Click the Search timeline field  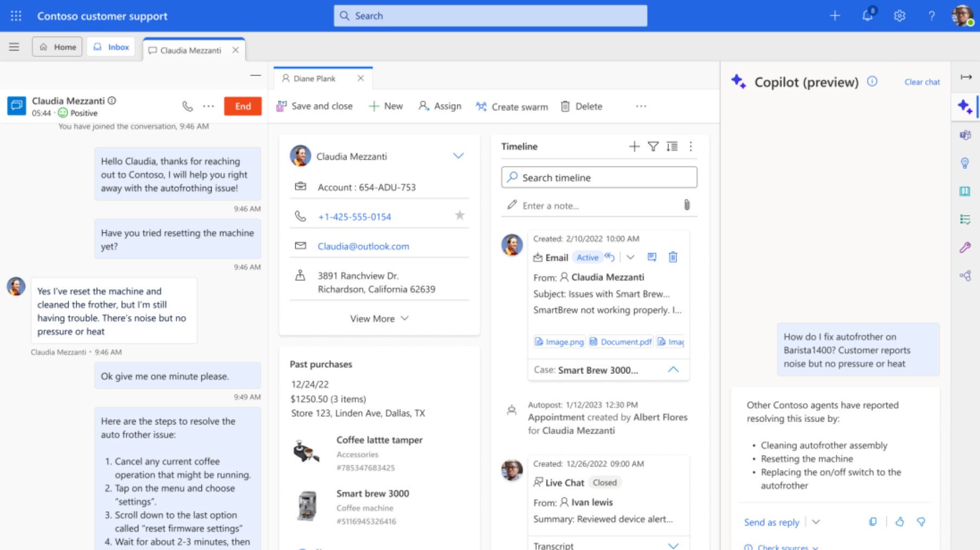599,178
